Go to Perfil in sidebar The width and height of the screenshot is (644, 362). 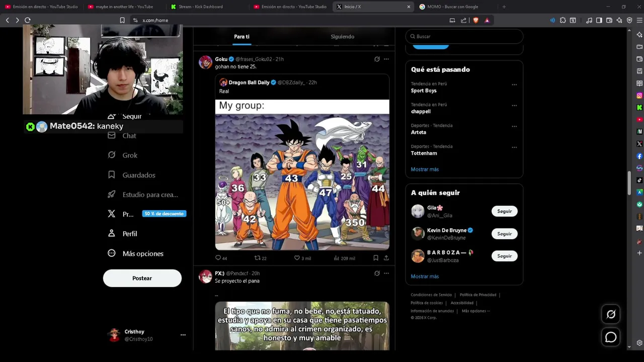122,234
